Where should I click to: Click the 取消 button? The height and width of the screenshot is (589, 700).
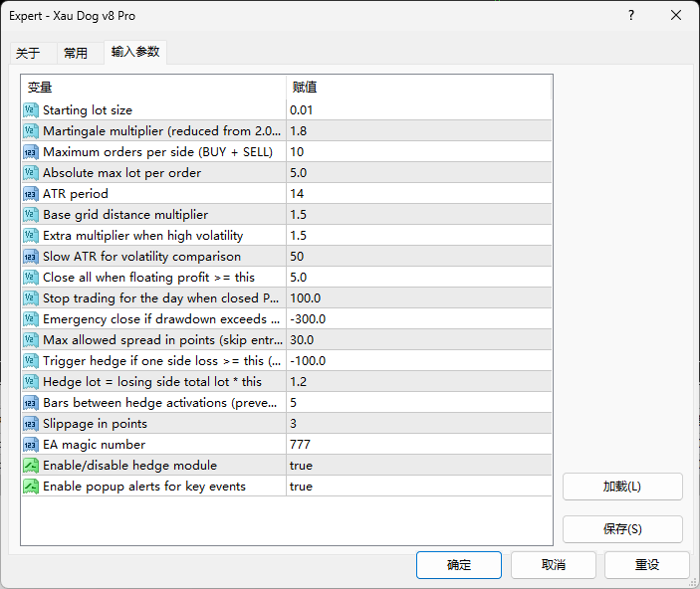553,565
